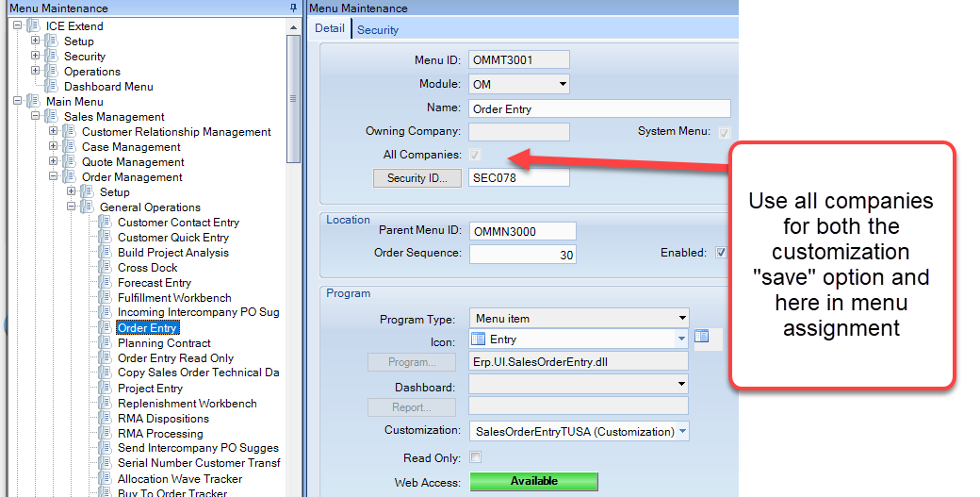Screen dimensions: 980x497
Task: Click the Incoming Intercompany PO Sug item icon
Action: (x=106, y=312)
